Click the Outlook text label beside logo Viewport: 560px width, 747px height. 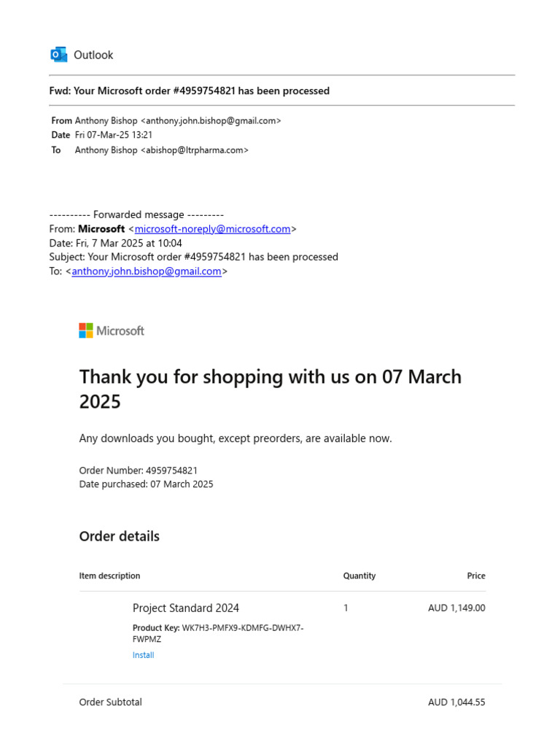(x=93, y=55)
